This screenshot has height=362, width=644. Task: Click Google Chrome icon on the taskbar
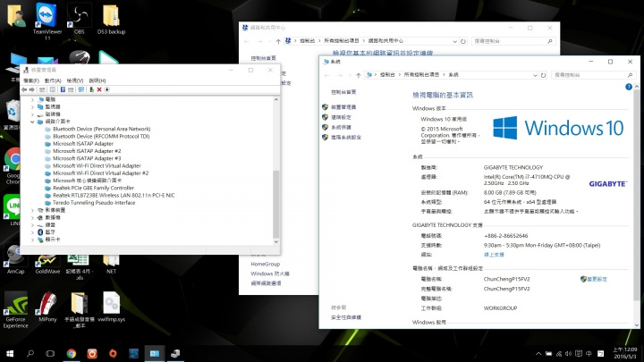[x=71, y=353]
